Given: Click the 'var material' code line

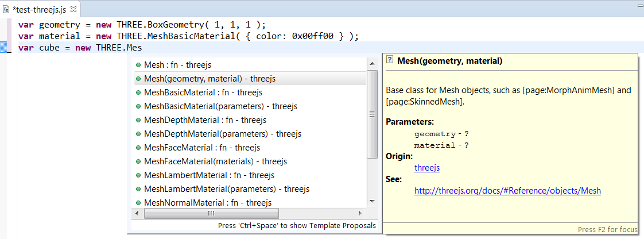Looking at the screenshot, I should point(188,36).
